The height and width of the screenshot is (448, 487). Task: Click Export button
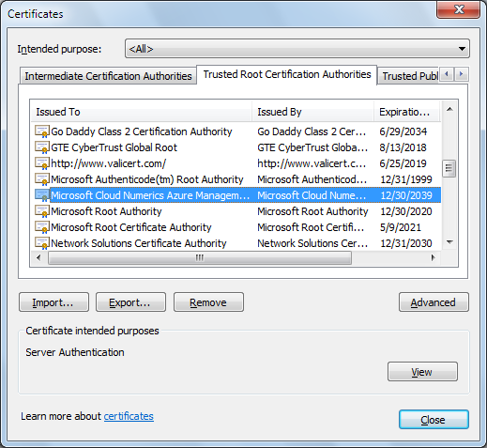pyautogui.click(x=130, y=302)
